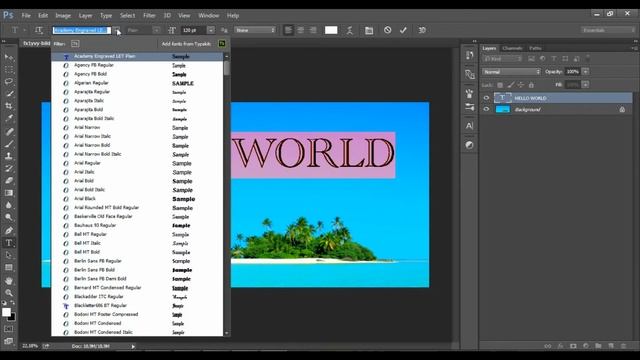This screenshot has height=360, width=640.
Task: Open the Filter menu
Action: tap(149, 16)
